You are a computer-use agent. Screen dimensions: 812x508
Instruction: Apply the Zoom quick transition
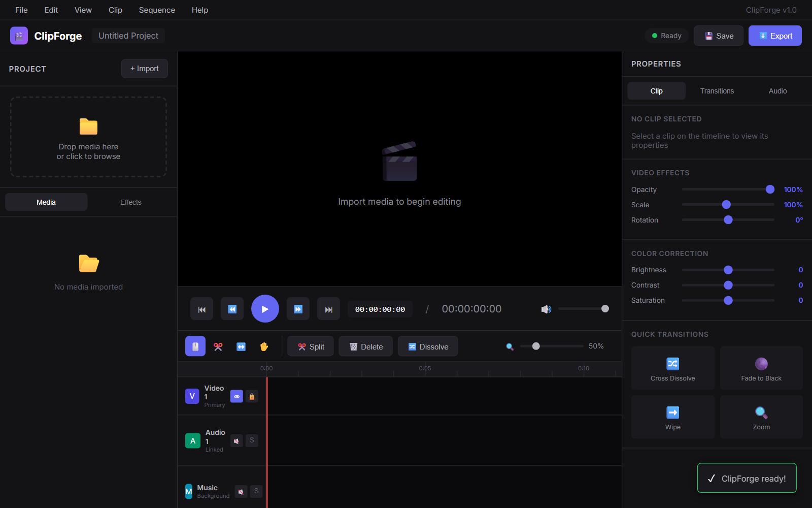click(761, 417)
